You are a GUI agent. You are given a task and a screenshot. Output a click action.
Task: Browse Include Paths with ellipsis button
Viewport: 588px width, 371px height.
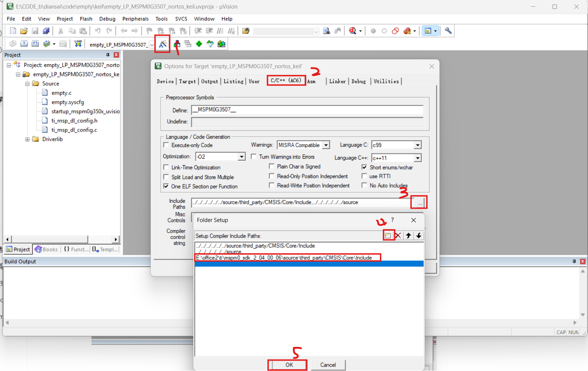(420, 202)
